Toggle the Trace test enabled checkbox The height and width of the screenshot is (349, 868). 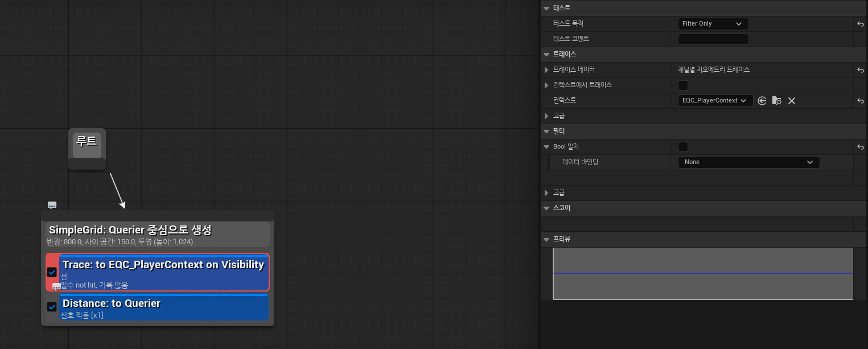52,272
